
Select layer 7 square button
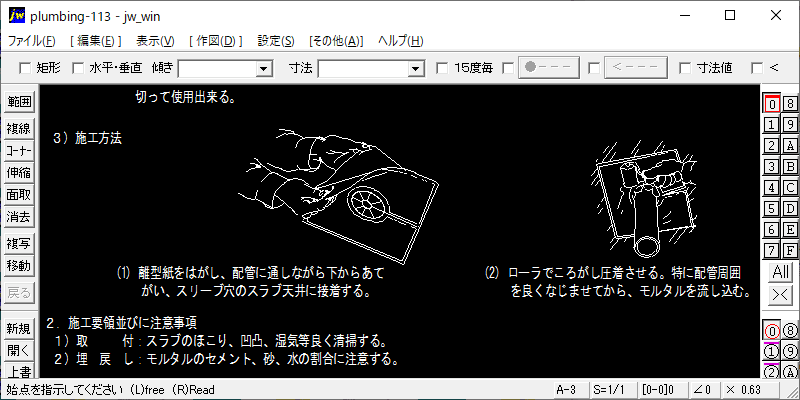pos(772,251)
